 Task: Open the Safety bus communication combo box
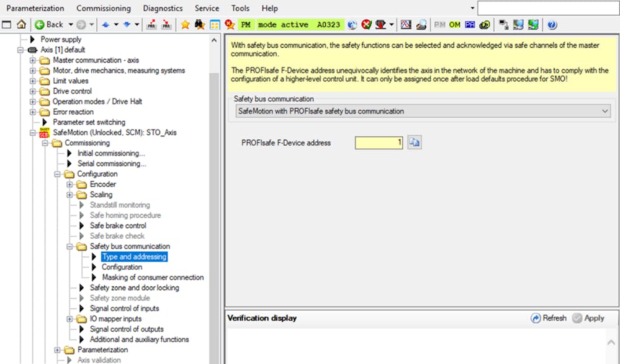click(x=423, y=111)
